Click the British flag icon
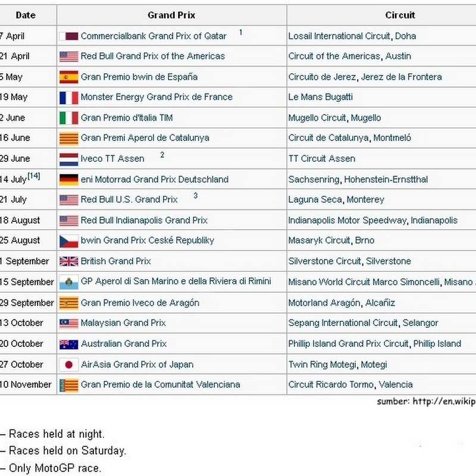 click(x=68, y=261)
